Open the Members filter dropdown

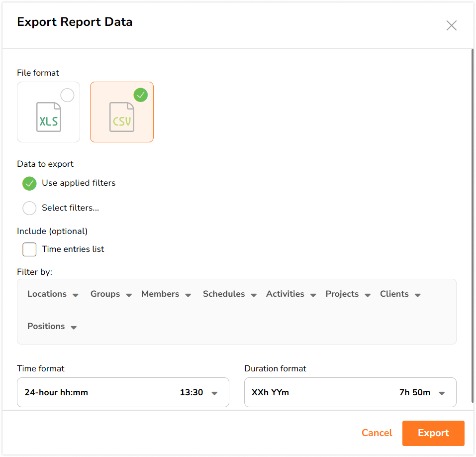(166, 294)
